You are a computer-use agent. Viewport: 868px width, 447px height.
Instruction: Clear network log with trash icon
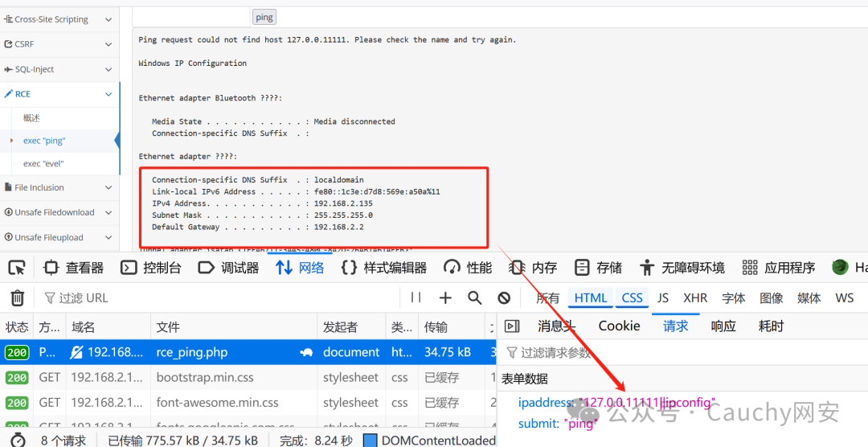(x=17, y=298)
